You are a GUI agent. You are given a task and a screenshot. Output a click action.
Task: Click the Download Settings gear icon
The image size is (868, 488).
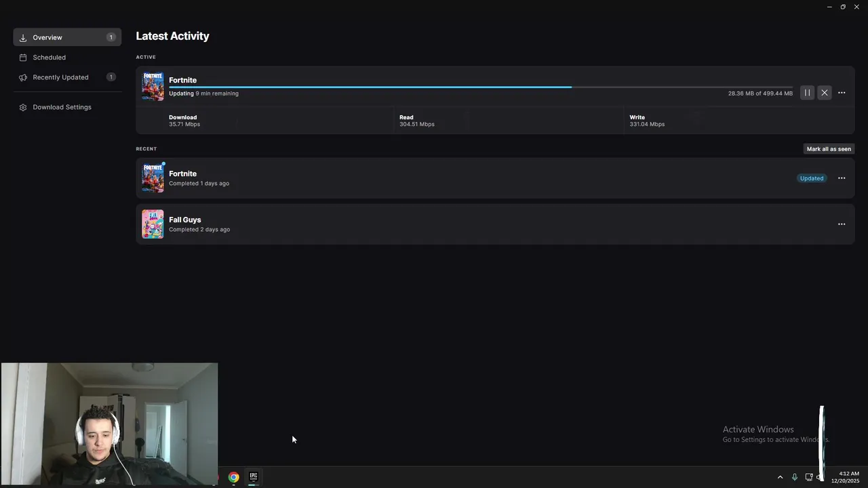(x=23, y=107)
